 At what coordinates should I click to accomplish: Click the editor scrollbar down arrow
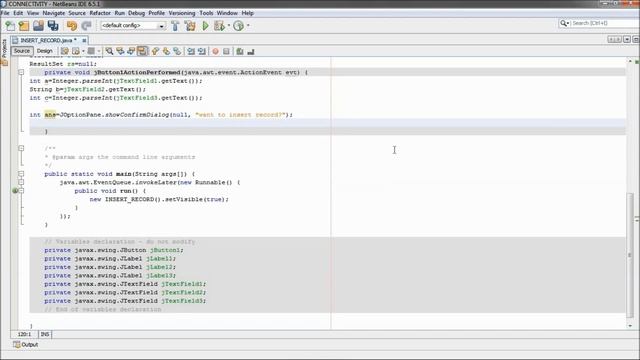pos(630,326)
